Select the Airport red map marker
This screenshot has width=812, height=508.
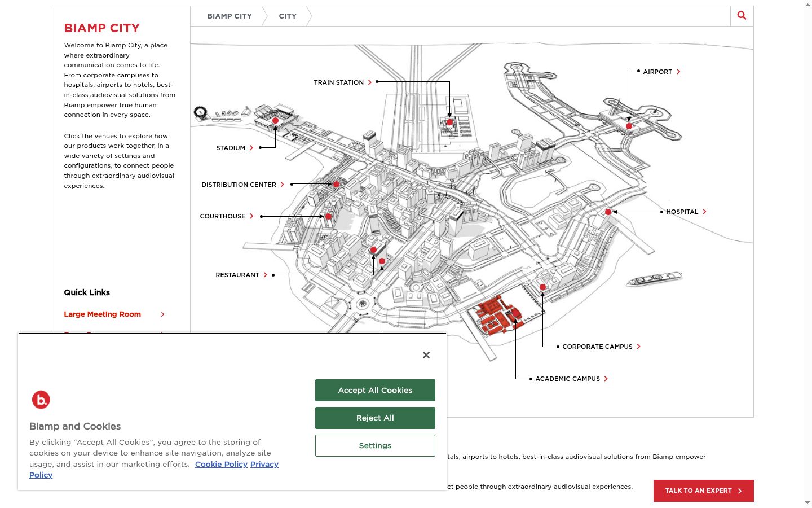click(629, 126)
